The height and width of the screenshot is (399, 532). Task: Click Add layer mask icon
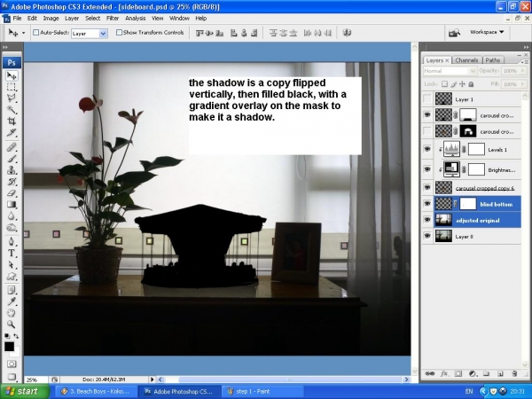pyautogui.click(x=458, y=373)
